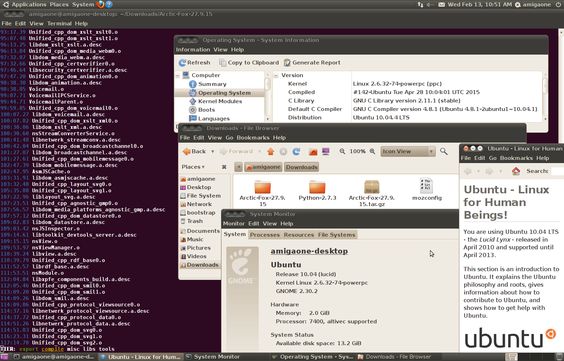Switch to the File Systems tab
This screenshot has height=361, width=564.
(x=336, y=235)
